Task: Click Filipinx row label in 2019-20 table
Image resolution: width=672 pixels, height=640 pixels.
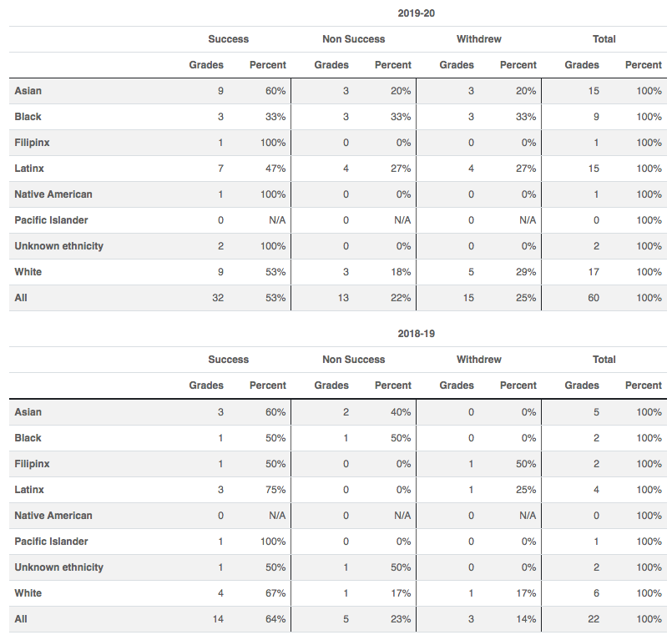Action: click(32, 143)
